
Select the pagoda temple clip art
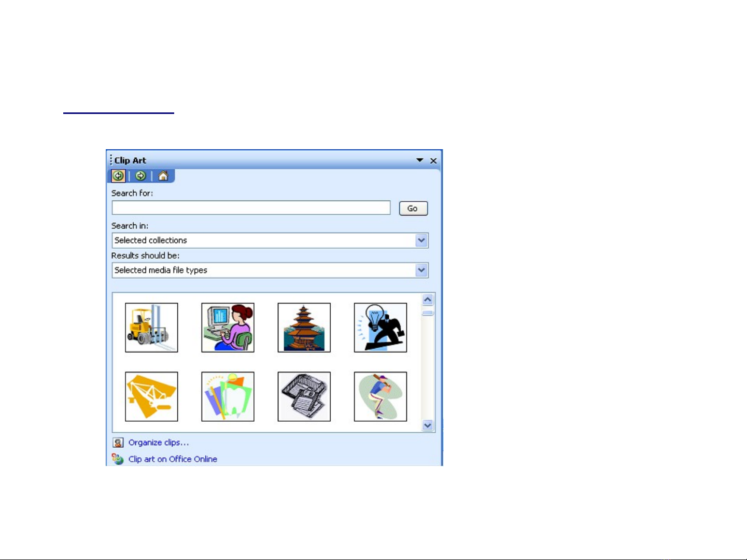coord(304,328)
